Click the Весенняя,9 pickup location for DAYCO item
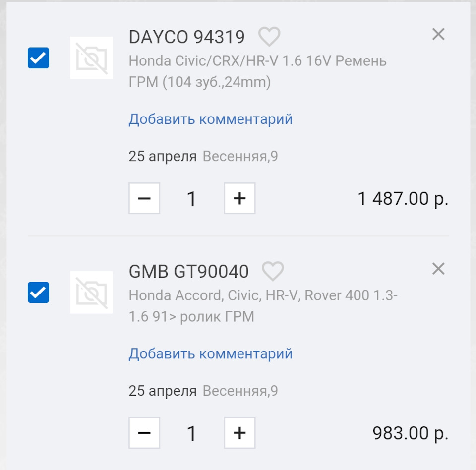 (241, 155)
